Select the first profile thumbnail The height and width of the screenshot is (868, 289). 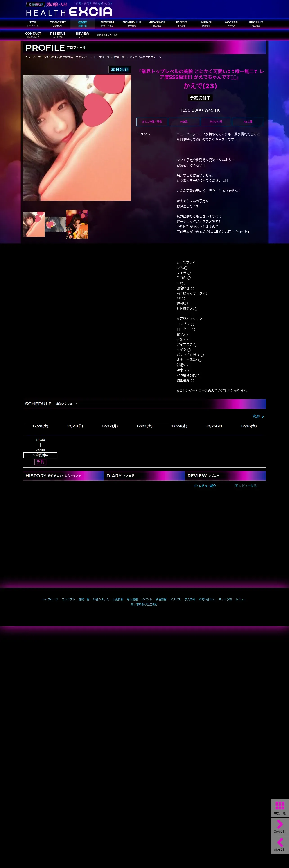(34, 224)
